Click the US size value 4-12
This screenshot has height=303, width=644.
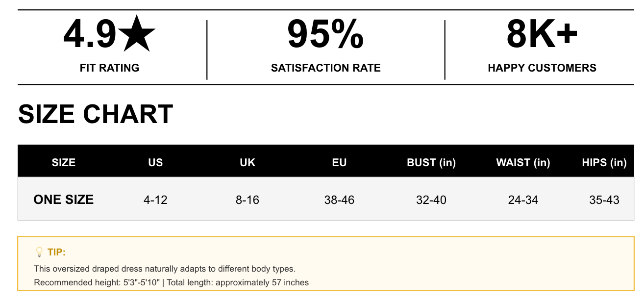(155, 200)
